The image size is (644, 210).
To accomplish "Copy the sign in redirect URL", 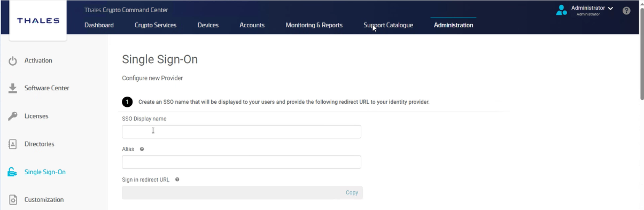I will tap(352, 192).
